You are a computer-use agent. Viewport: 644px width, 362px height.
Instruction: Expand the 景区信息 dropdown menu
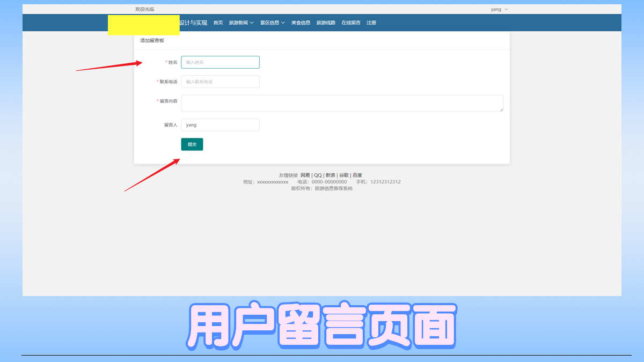click(x=273, y=23)
